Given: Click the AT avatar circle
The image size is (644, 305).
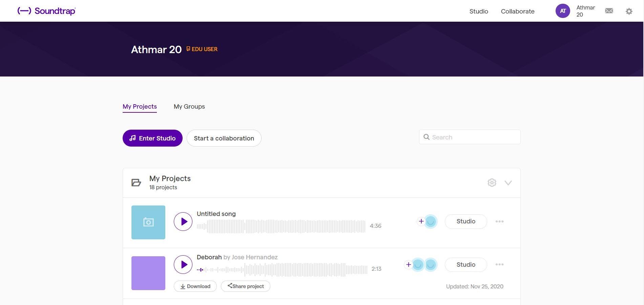Looking at the screenshot, I should click(562, 10).
